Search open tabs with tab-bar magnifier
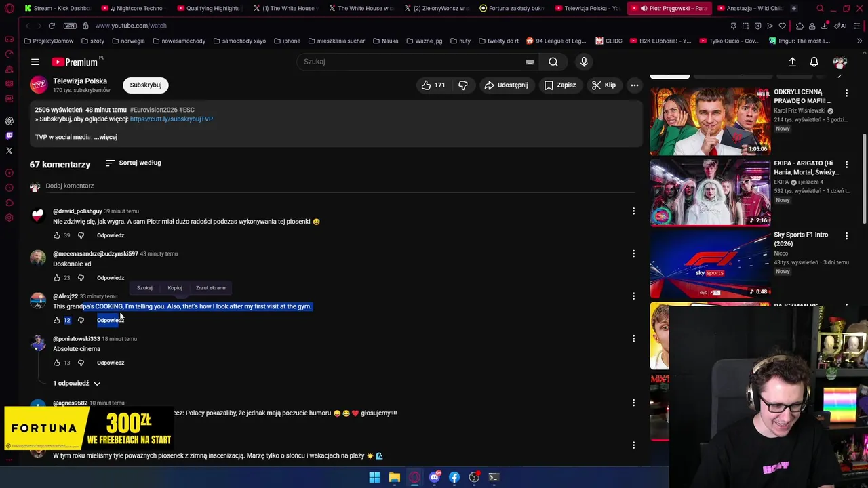Viewport: 868px width, 488px height. coord(820,8)
